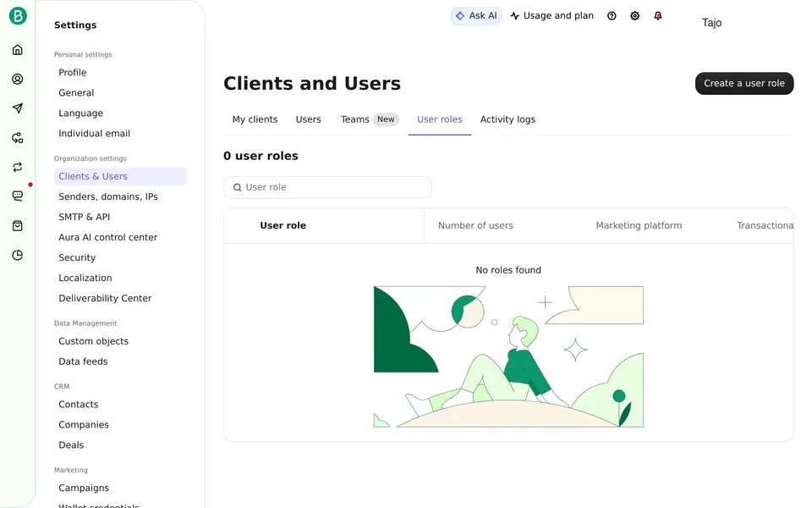The width and height of the screenshot is (812, 508).
Task: Open Localization settings
Action: click(x=85, y=278)
